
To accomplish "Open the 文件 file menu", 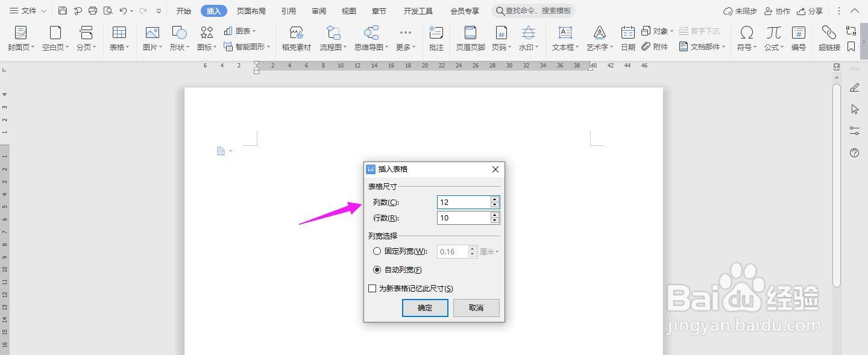I will [28, 11].
